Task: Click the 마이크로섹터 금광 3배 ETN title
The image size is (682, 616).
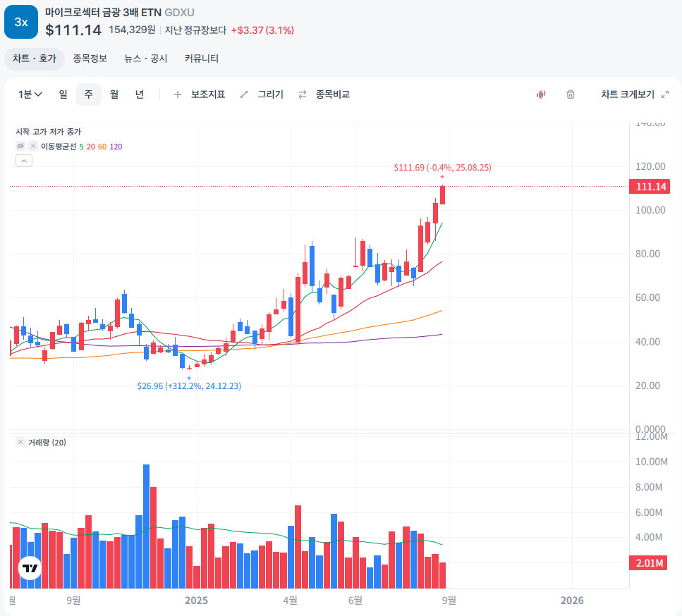Action: pos(103,13)
